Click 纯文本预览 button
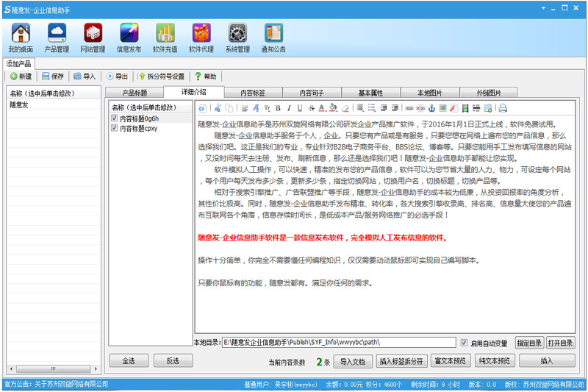588x392 pixels. click(x=495, y=361)
